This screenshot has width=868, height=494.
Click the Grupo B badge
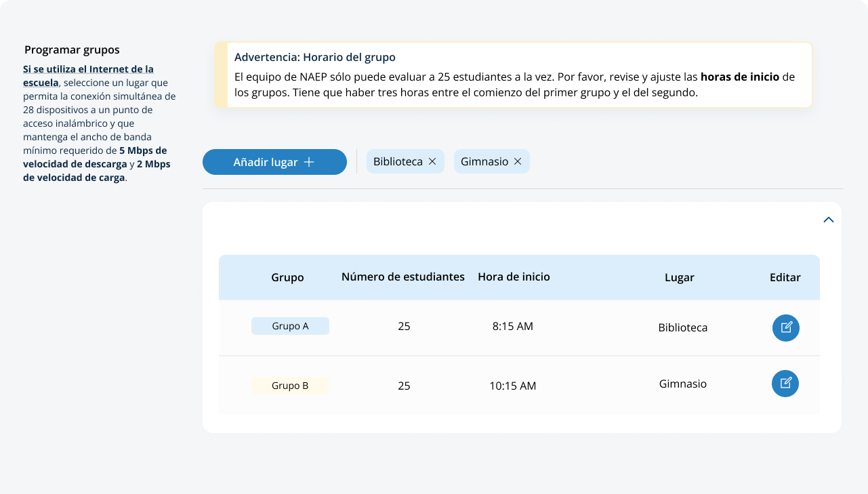click(290, 386)
